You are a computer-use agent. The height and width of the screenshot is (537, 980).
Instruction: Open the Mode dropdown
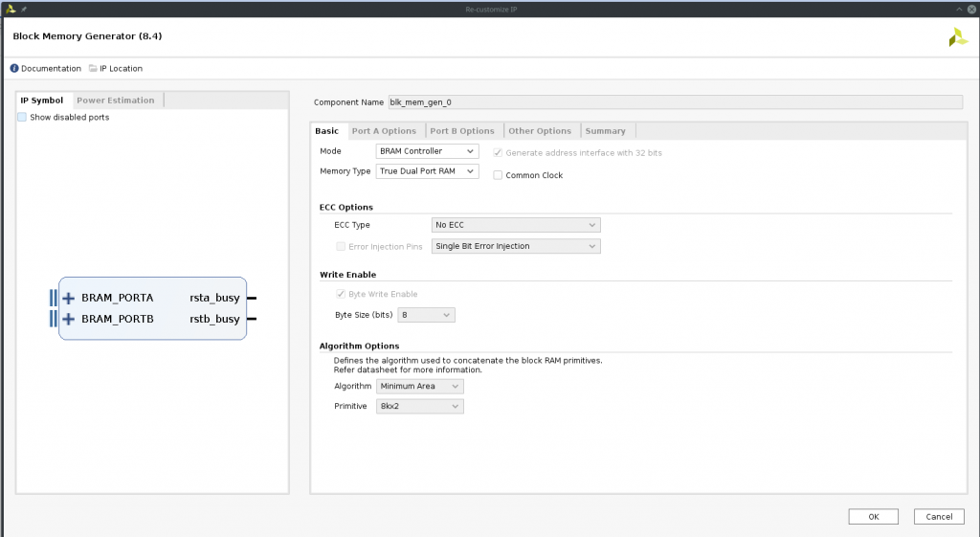coord(427,151)
